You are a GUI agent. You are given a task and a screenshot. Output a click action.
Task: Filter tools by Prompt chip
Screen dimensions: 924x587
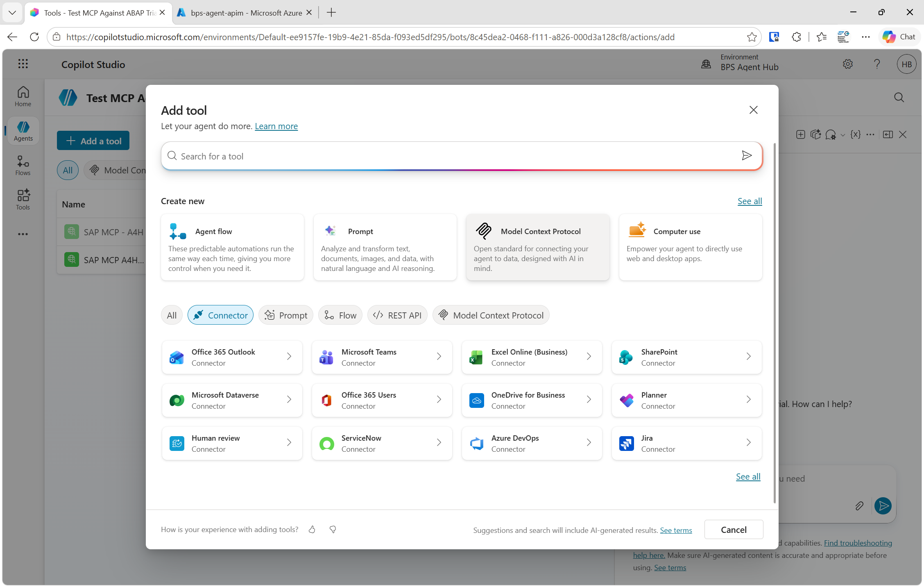[x=286, y=315]
